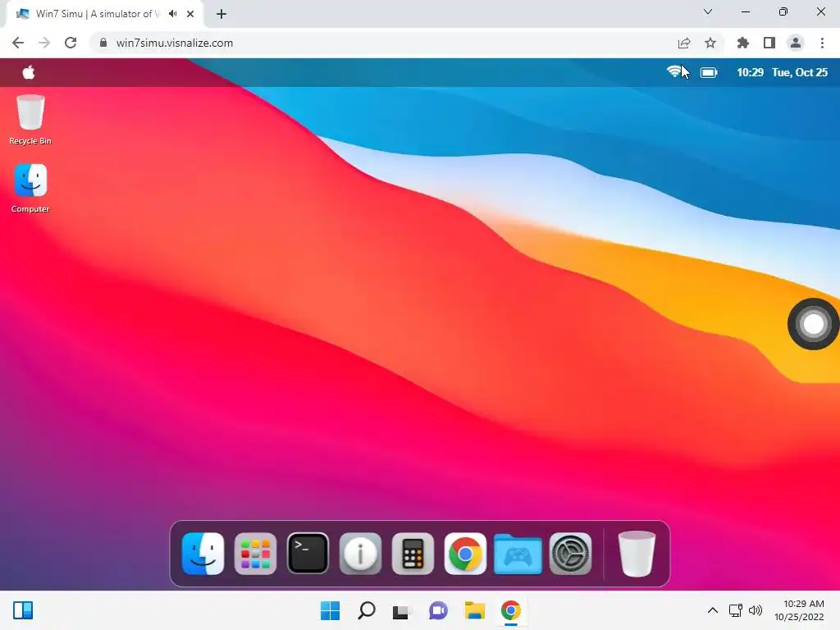Click the Wi-Fi status icon
The height and width of the screenshot is (630, 840).
point(674,72)
